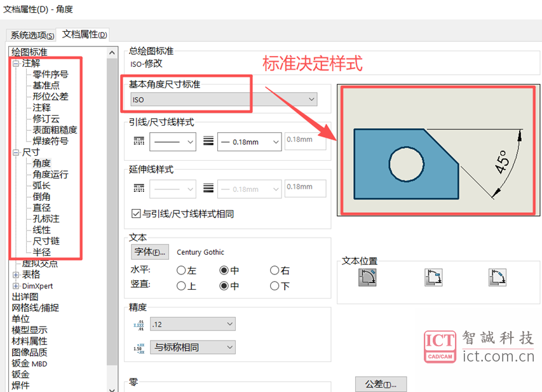
Task: Click the angle dimension preview image
Action: pos(438,151)
